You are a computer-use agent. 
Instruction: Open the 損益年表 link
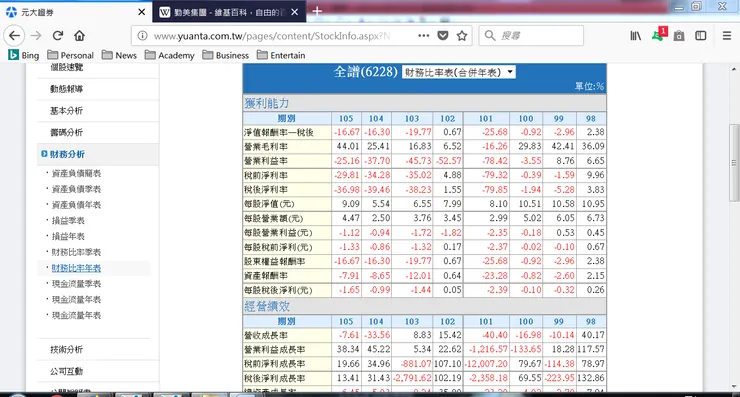[68, 236]
